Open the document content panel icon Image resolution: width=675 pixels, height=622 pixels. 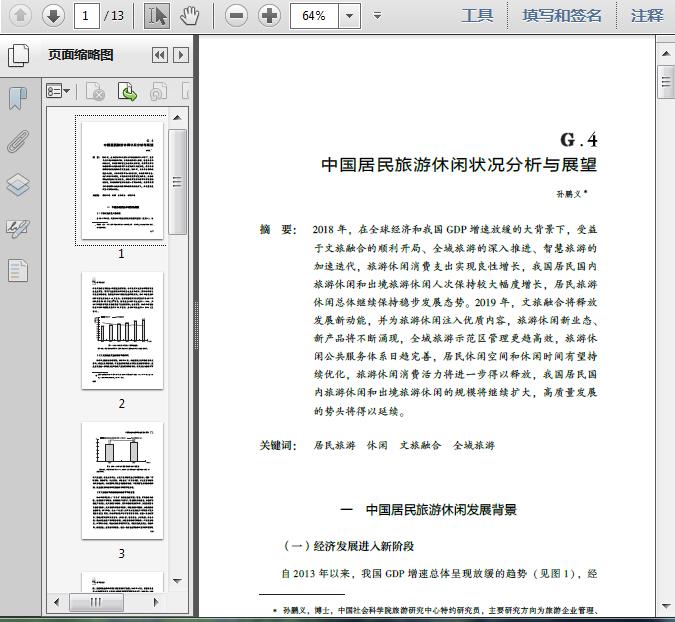[x=18, y=271]
